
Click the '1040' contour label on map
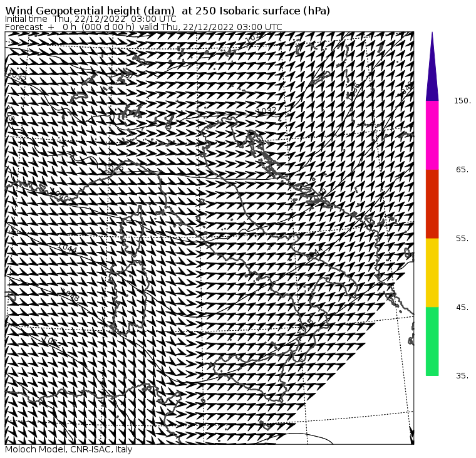(59, 195)
